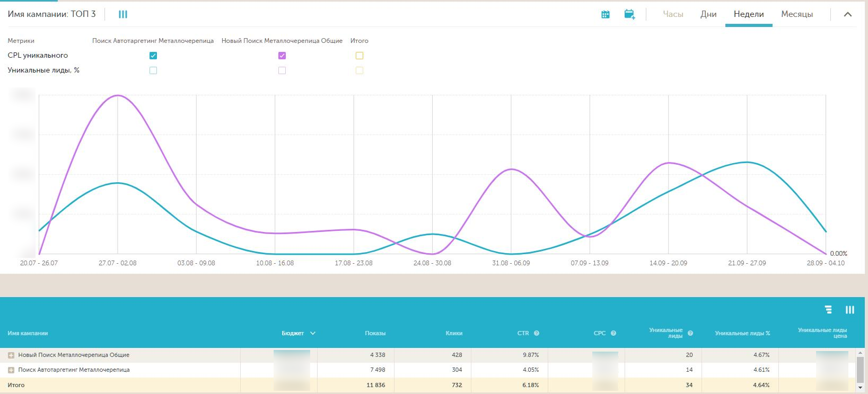Open the calendar date picker icon
The height and width of the screenshot is (394, 868).
click(605, 14)
